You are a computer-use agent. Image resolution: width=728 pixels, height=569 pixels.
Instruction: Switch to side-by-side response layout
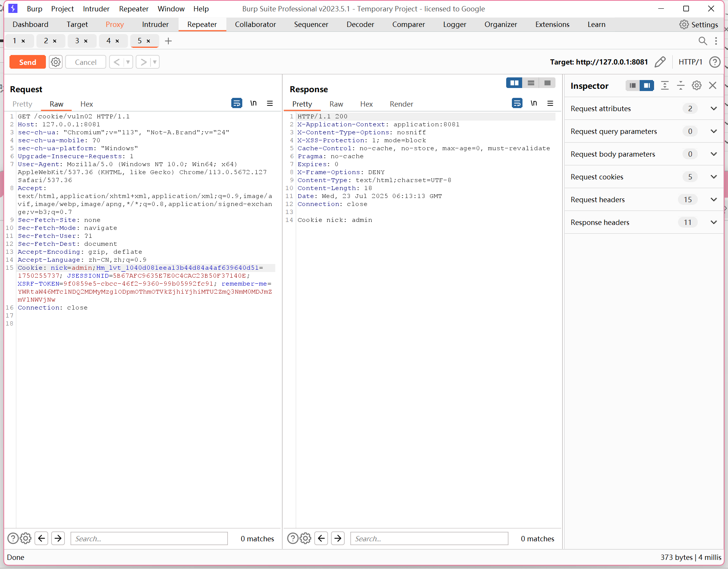click(514, 83)
